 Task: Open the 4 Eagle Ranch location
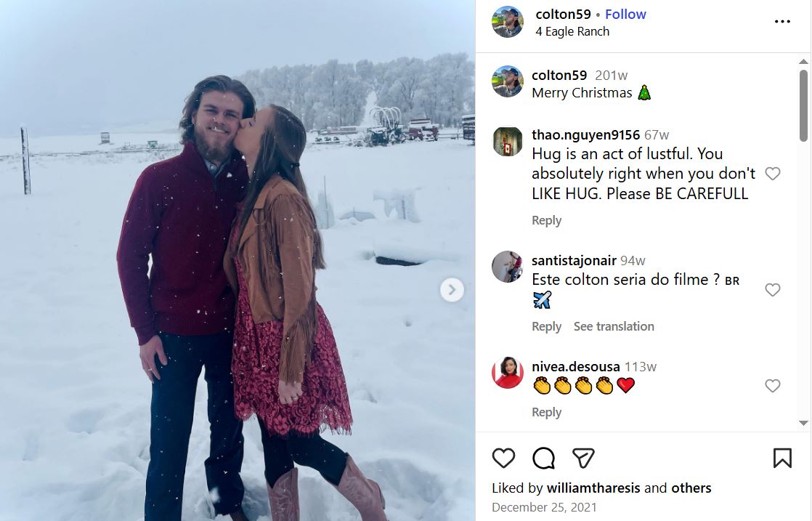pos(572,32)
